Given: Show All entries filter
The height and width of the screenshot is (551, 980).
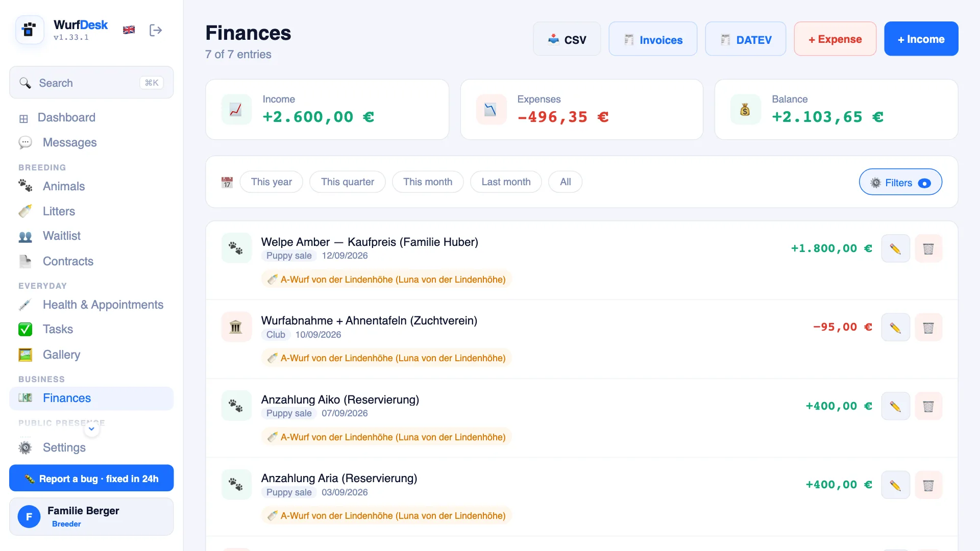Looking at the screenshot, I should 565,182.
